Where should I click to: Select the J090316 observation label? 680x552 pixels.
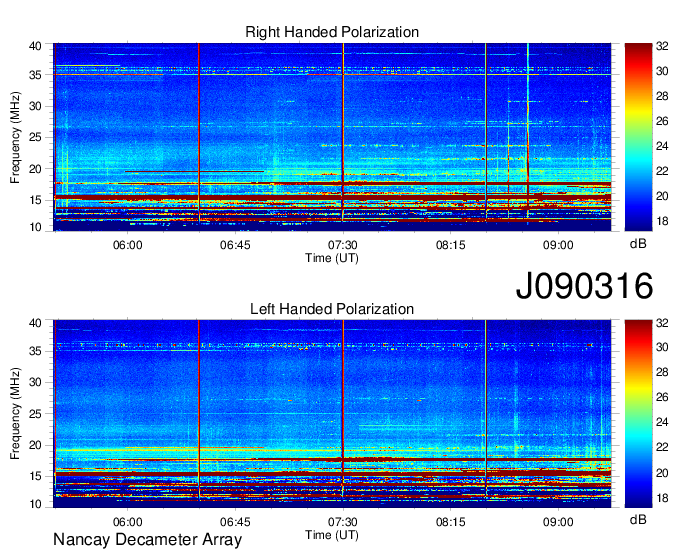(x=584, y=286)
